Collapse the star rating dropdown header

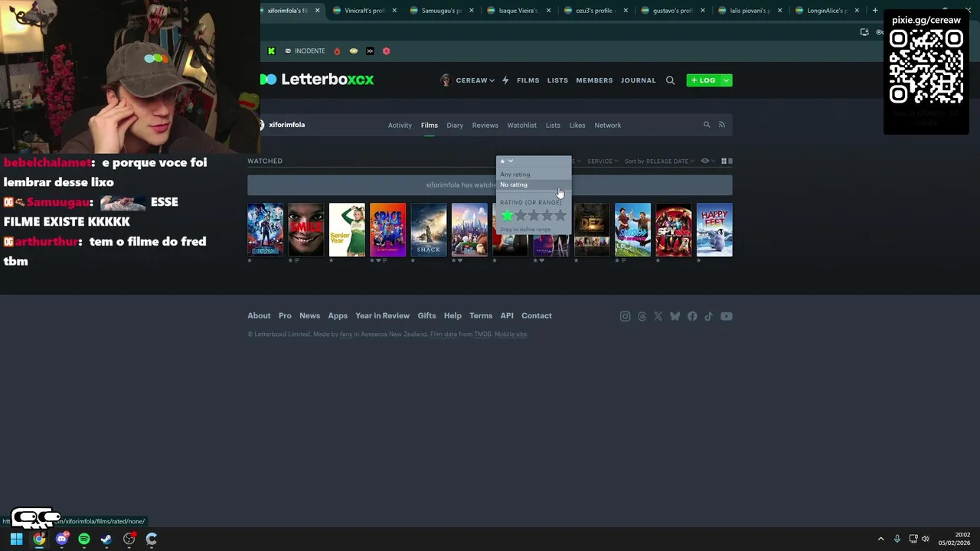(x=506, y=161)
